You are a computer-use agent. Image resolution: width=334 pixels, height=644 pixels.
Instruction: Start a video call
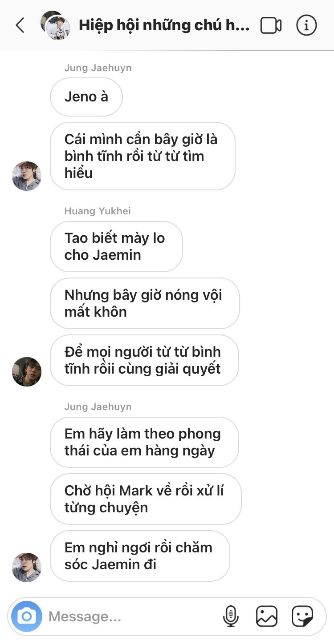click(271, 25)
